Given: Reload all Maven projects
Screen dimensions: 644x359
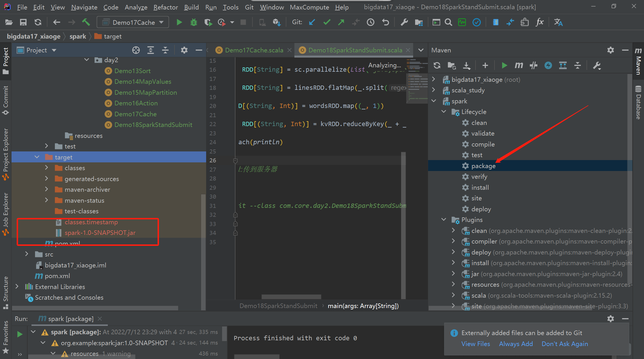Looking at the screenshot, I should click(x=437, y=66).
